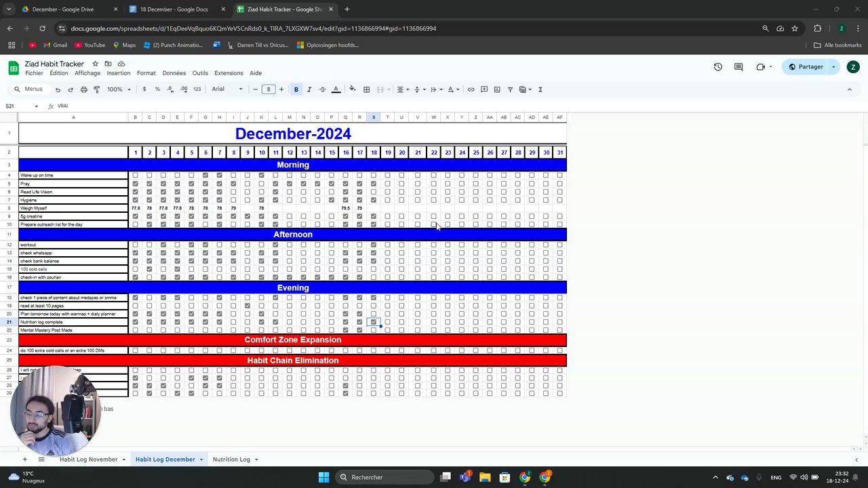Insert a link using toolbar icon
The height and width of the screenshot is (488, 868).
(x=471, y=89)
